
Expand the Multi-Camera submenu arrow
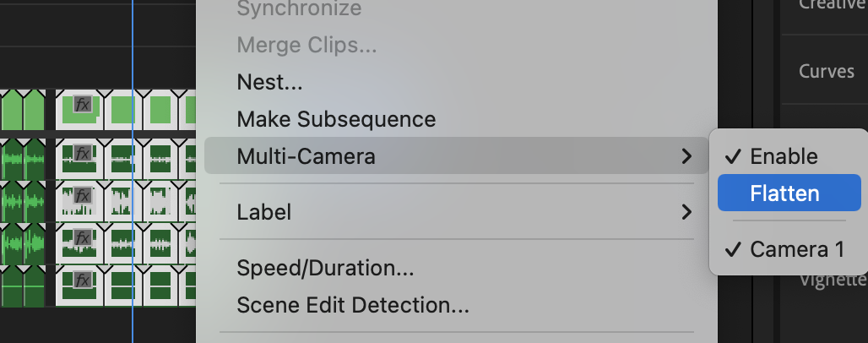tap(686, 156)
